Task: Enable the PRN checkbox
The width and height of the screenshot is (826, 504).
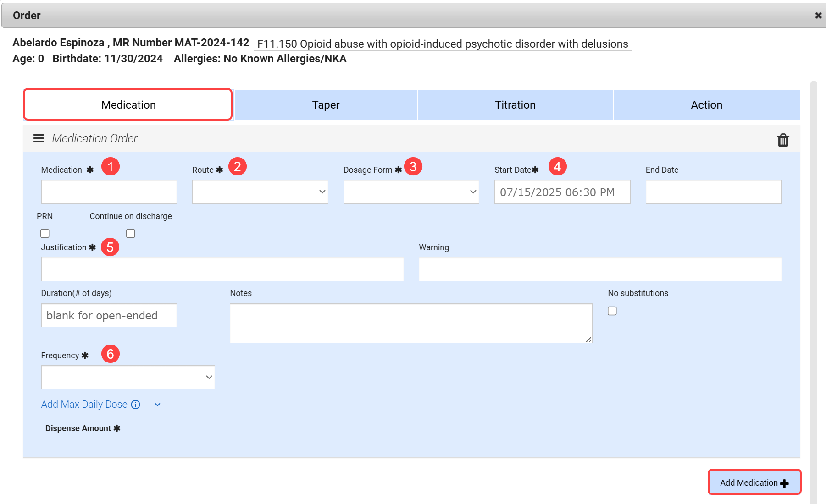Action: pyautogui.click(x=45, y=234)
